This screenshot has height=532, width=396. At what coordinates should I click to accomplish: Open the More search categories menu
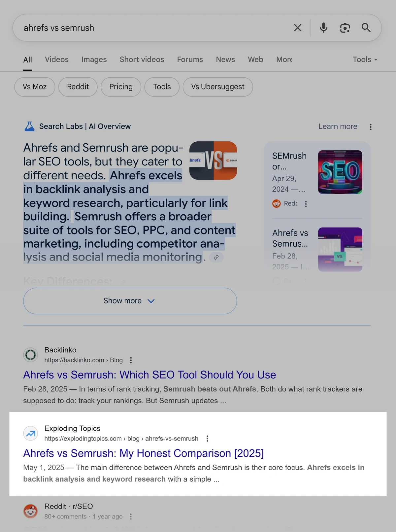coord(284,59)
